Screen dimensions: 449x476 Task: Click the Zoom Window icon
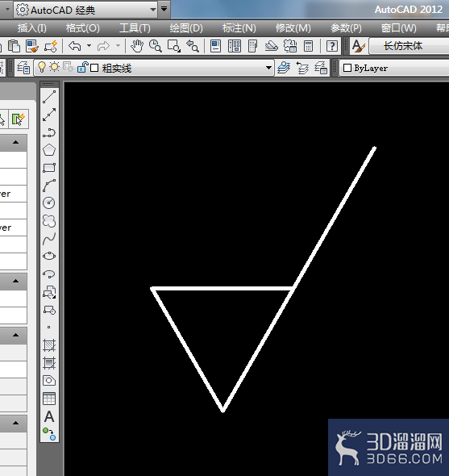(x=174, y=46)
